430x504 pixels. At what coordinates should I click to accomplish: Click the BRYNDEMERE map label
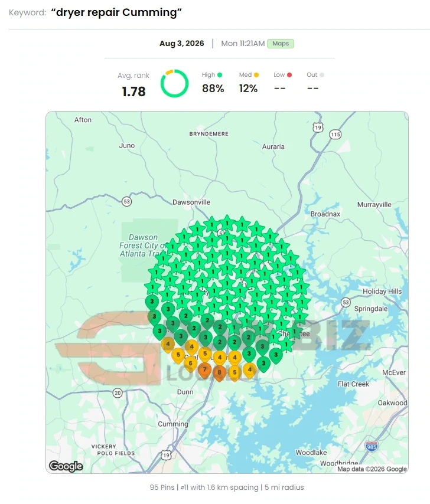coord(209,134)
